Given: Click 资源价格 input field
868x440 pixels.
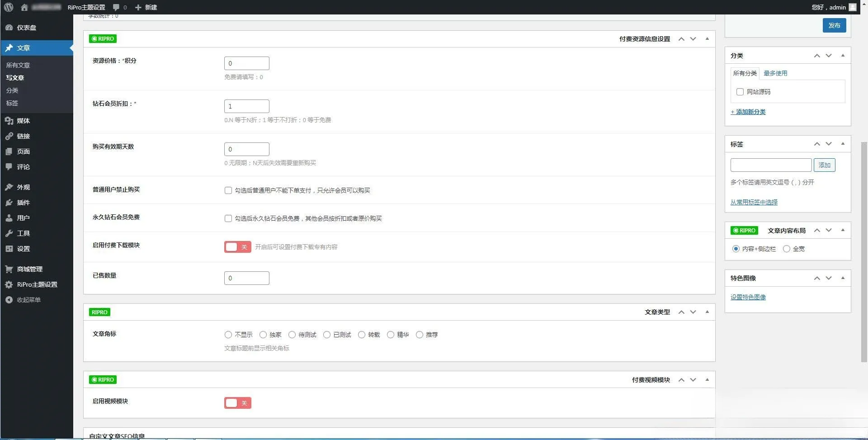Looking at the screenshot, I should [x=247, y=63].
